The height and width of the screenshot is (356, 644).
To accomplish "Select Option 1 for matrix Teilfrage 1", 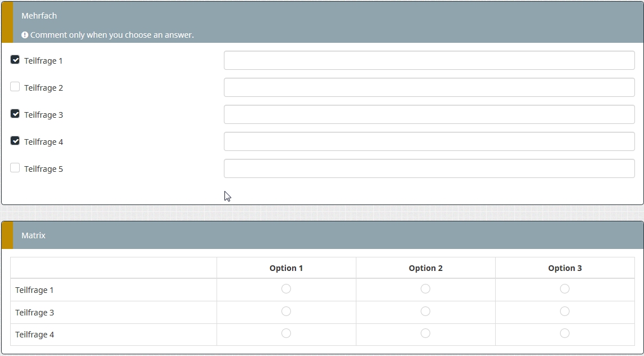I will point(286,289).
